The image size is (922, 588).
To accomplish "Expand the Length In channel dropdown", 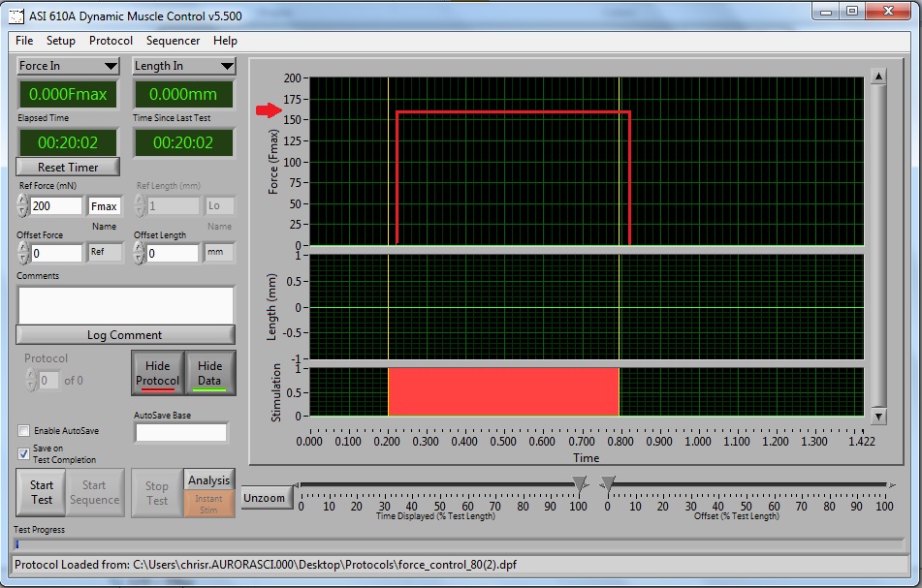I will click(x=184, y=66).
